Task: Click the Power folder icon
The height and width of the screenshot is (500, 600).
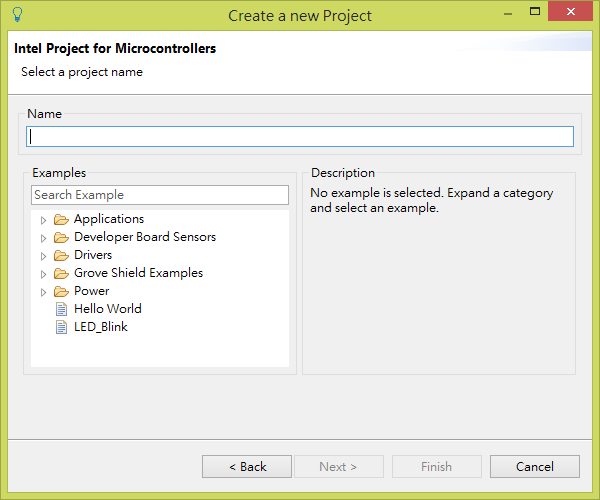Action: click(61, 291)
